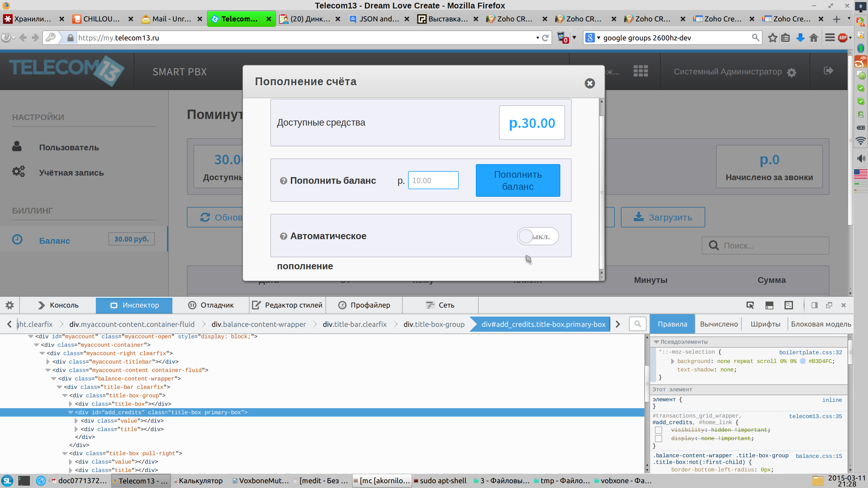This screenshot has height=488, width=868.
Task: Open sudo apt-shell taskbar window
Action: (x=440, y=480)
